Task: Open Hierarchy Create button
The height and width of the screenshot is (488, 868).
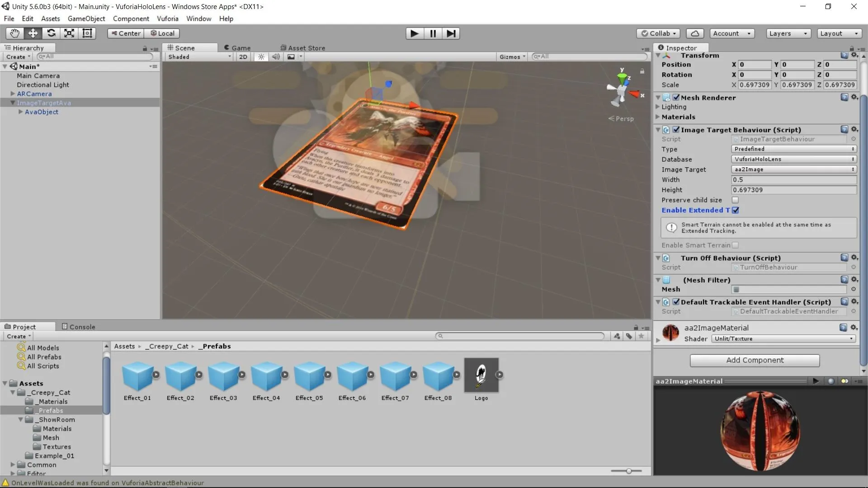Action: point(18,56)
